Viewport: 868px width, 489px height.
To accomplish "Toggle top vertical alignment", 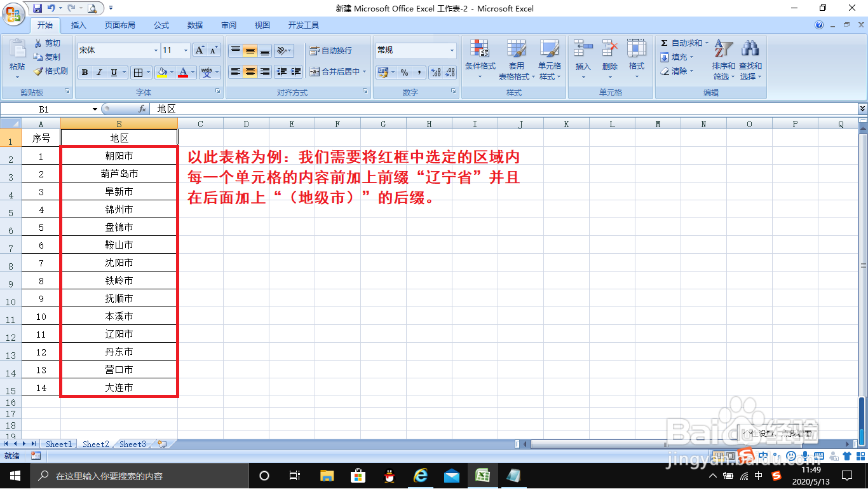I will (x=235, y=50).
